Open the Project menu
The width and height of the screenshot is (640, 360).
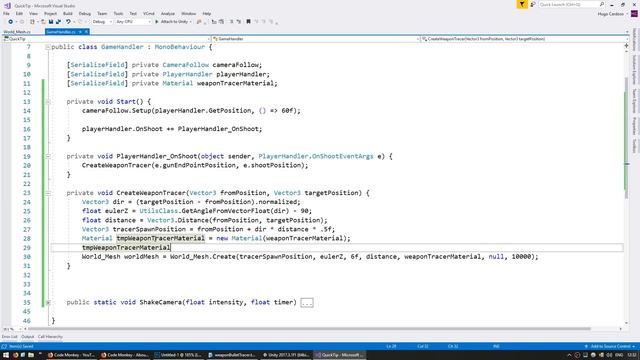pos(50,13)
